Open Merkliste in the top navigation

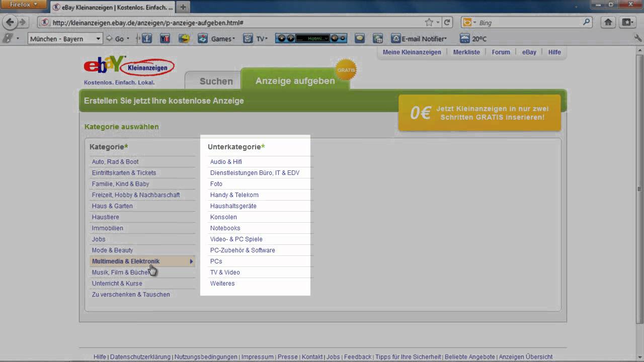coord(466,52)
